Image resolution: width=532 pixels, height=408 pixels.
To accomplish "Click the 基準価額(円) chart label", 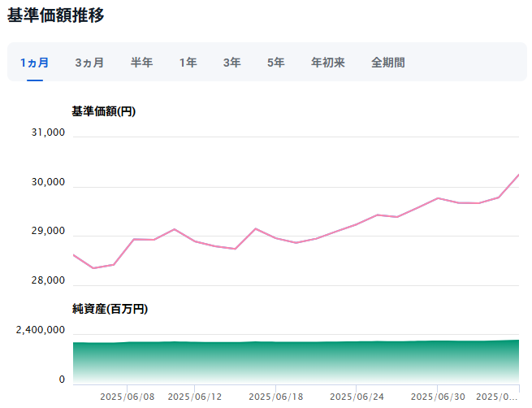I will 104,111.
